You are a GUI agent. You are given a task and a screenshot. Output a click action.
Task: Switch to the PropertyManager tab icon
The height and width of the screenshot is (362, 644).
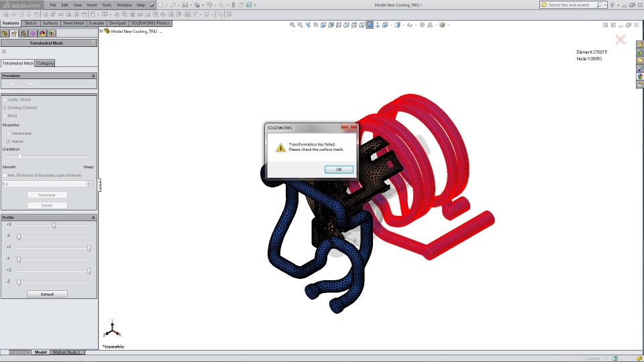click(x=14, y=34)
